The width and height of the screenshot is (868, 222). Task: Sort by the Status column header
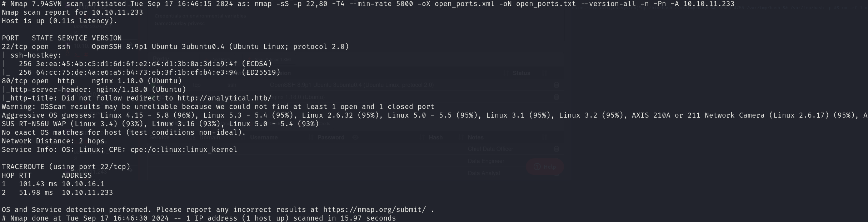[522, 73]
